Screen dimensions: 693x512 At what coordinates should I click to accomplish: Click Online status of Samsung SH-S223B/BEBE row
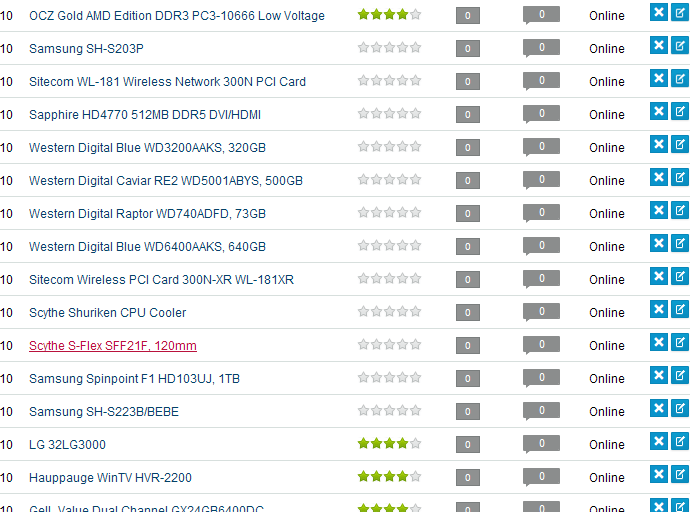(x=607, y=412)
